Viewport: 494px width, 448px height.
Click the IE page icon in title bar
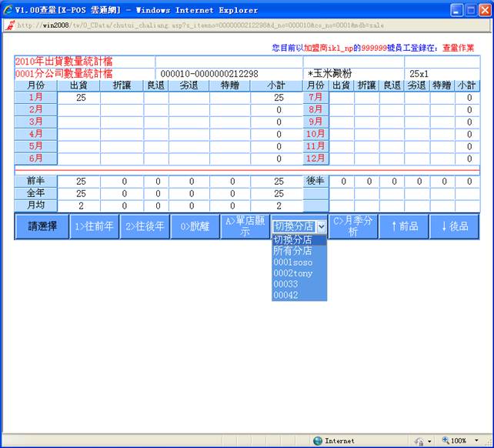point(8,10)
